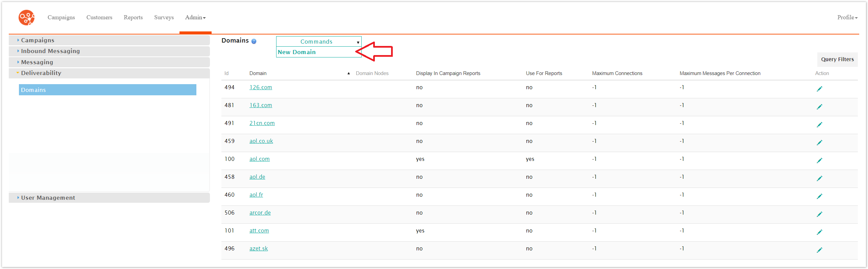Click the blue Domains help icon
Screen dimensions: 868x269
pyautogui.click(x=254, y=41)
